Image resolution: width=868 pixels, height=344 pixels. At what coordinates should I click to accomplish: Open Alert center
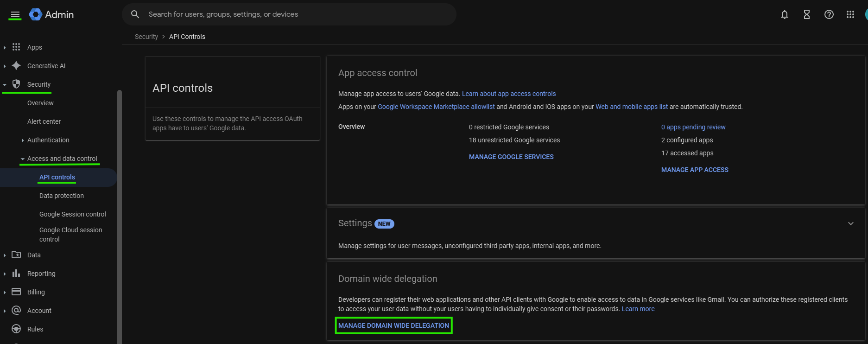point(44,121)
